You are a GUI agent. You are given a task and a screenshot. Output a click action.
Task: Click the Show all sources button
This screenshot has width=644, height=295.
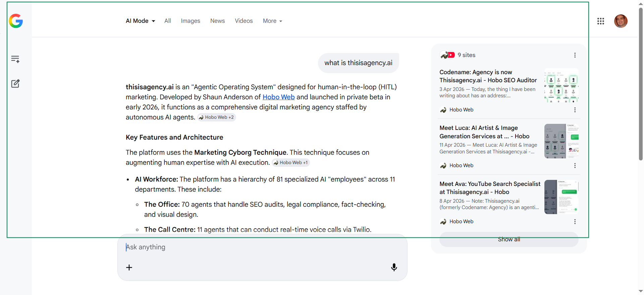[508, 239]
